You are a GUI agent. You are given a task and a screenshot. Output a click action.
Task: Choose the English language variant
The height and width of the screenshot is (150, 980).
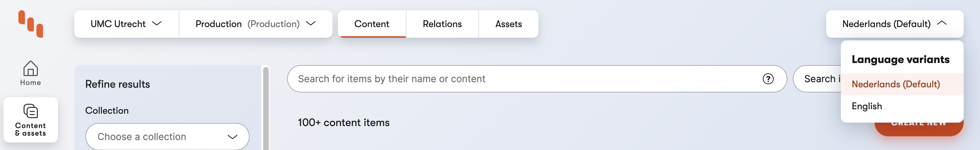click(x=867, y=106)
